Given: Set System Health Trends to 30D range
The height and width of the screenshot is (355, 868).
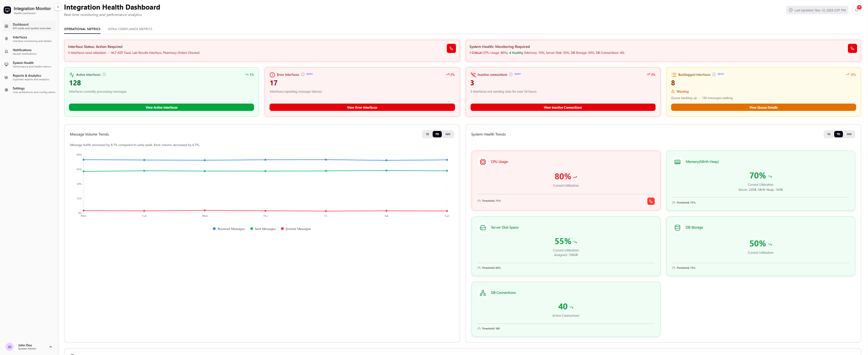Looking at the screenshot, I should (849, 134).
